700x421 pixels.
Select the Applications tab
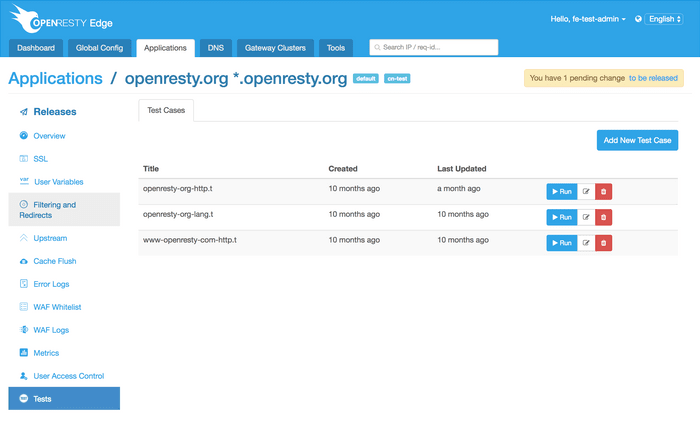tap(165, 48)
